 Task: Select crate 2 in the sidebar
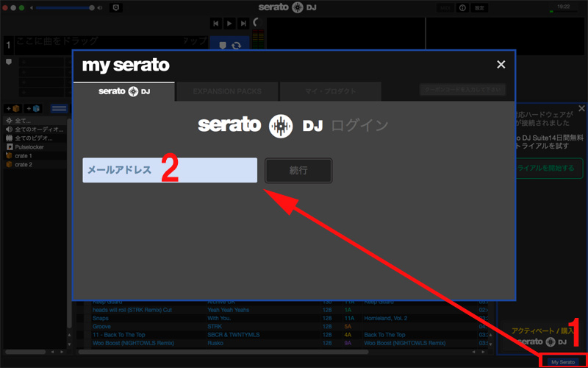coord(23,165)
